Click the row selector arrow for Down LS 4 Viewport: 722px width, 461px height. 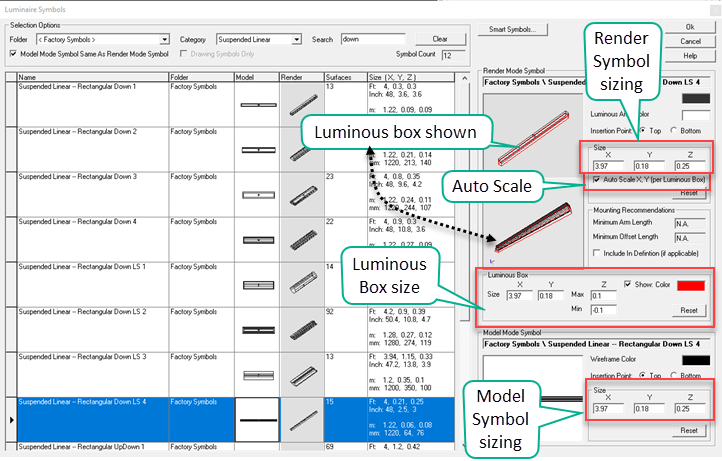click(11, 420)
